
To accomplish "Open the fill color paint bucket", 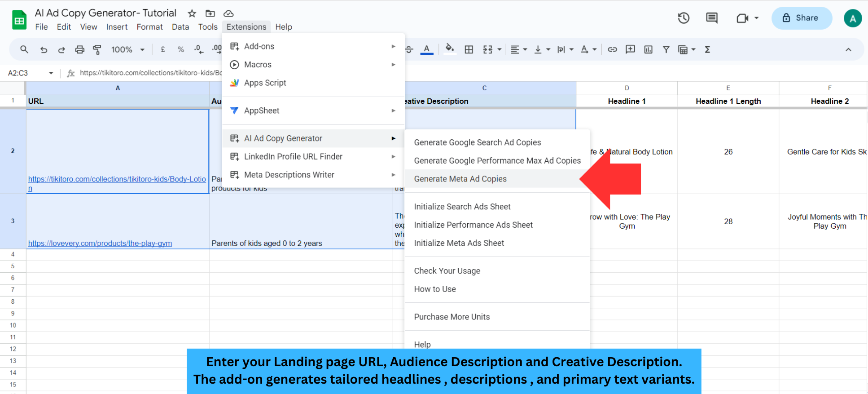I will (449, 49).
